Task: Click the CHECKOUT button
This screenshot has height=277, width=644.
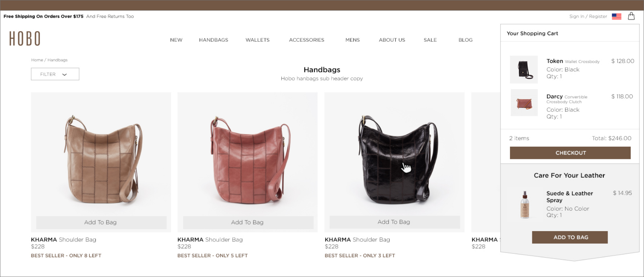Action: click(570, 153)
